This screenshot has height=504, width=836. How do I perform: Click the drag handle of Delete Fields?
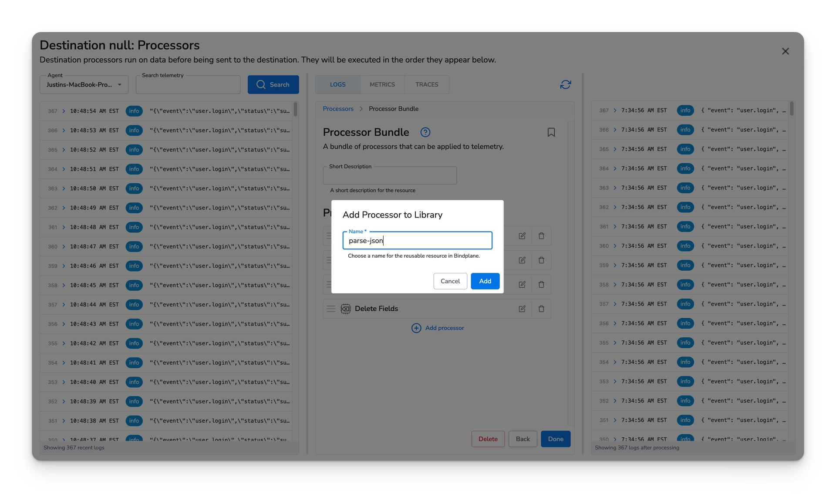coord(331,309)
